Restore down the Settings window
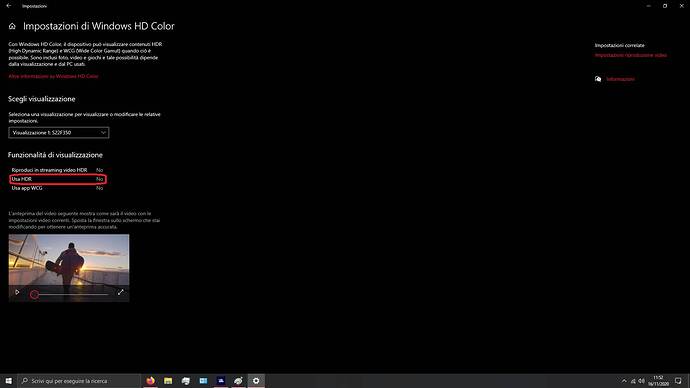 pyautogui.click(x=665, y=6)
